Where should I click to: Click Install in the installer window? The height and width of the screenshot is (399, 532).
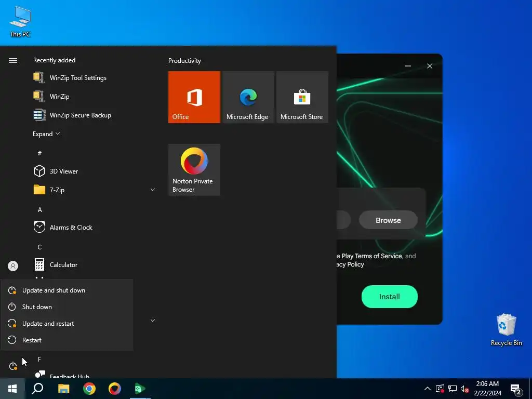[x=390, y=297]
